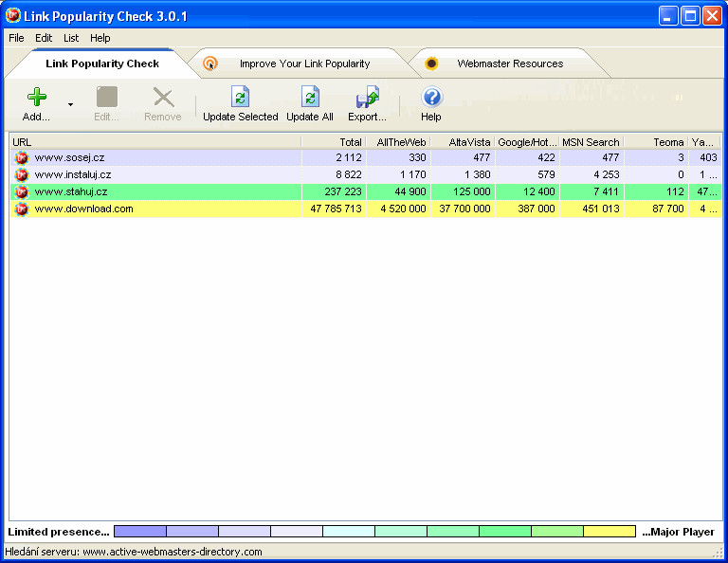Click the bright green legend swatch before yellow-green
728x563 pixels.
pos(505,532)
